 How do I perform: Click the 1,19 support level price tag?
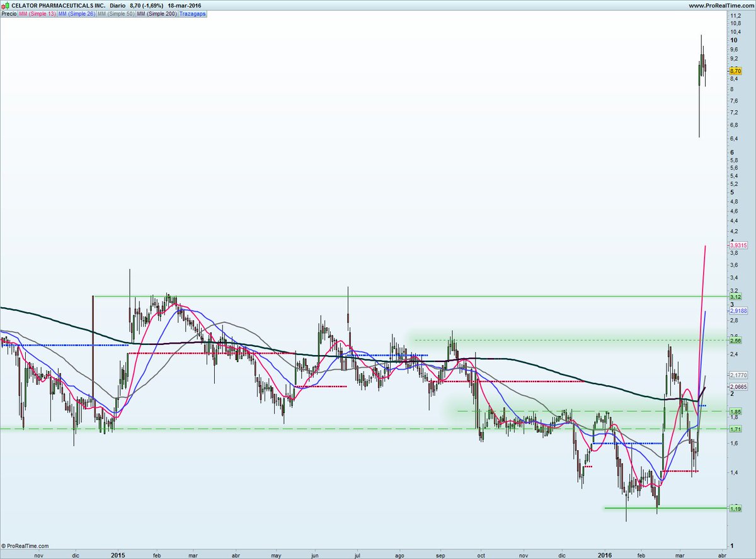[735, 509]
